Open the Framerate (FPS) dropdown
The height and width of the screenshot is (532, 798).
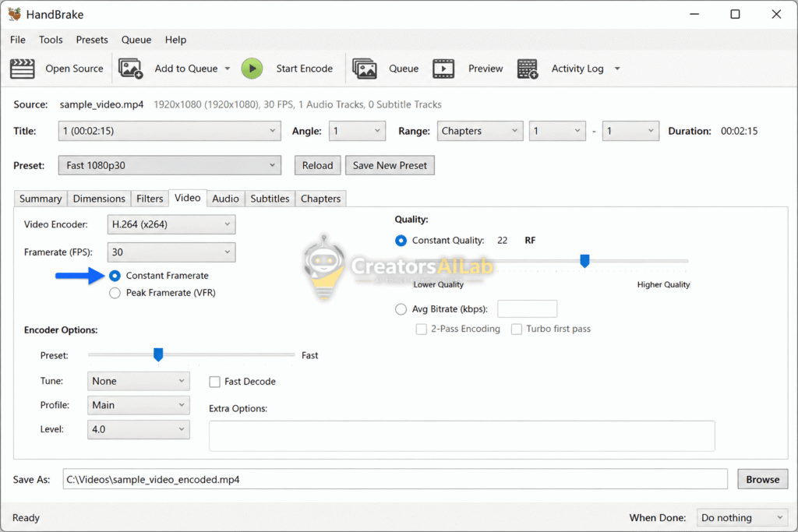(171, 252)
